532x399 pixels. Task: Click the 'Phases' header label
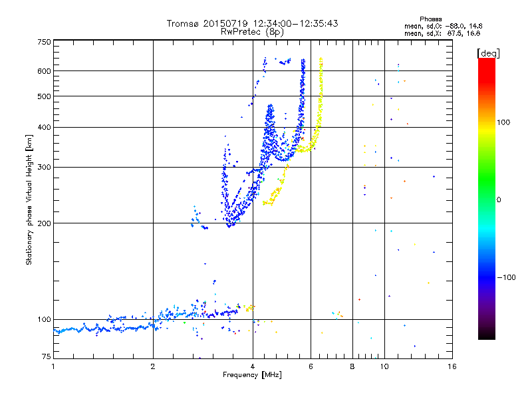coord(430,19)
